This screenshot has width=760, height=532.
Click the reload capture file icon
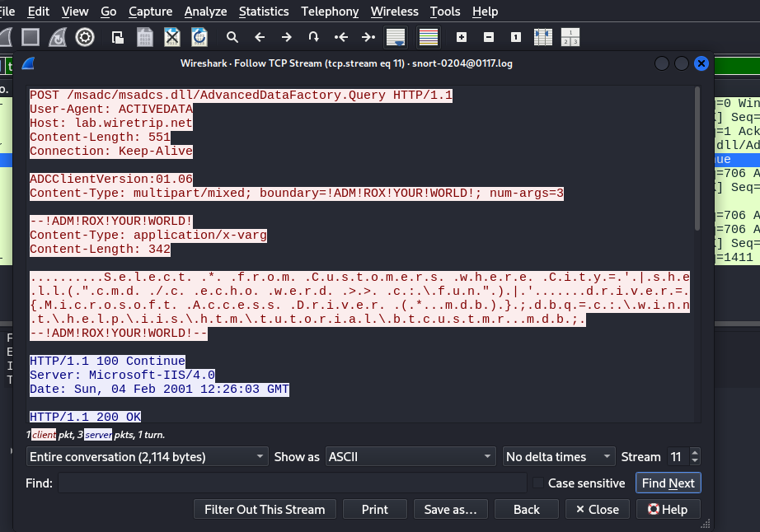click(x=199, y=37)
